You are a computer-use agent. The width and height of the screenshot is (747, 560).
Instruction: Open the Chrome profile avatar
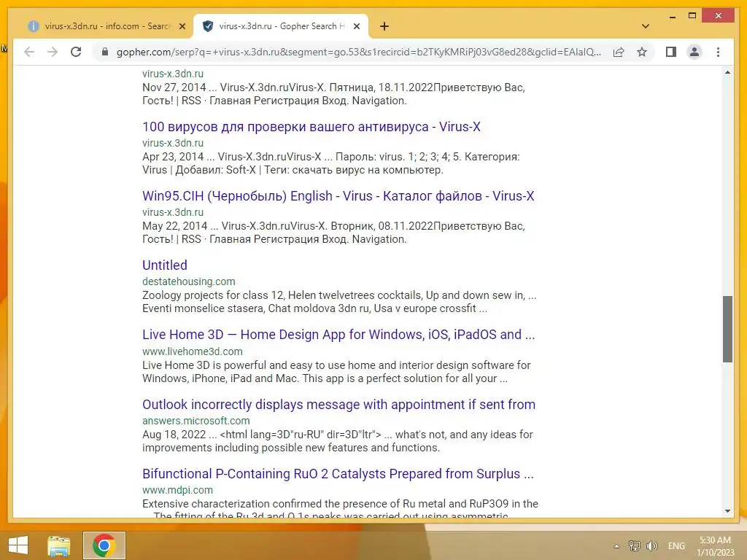[x=694, y=52]
